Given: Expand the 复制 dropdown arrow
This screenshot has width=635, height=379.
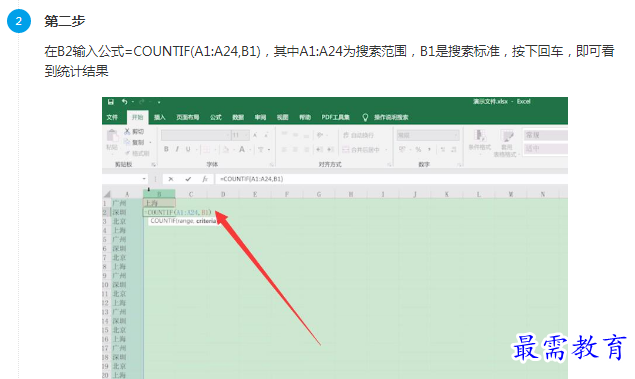Looking at the screenshot, I should tap(150, 143).
